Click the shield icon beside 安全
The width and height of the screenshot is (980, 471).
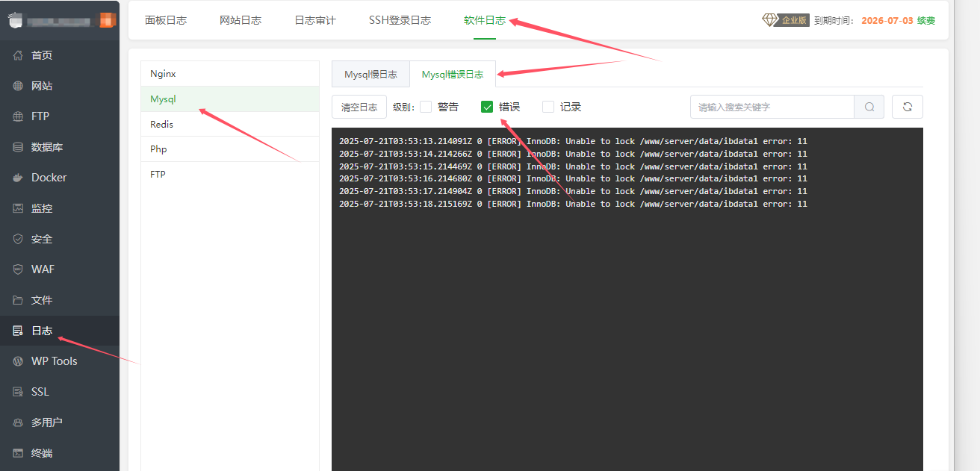point(18,239)
